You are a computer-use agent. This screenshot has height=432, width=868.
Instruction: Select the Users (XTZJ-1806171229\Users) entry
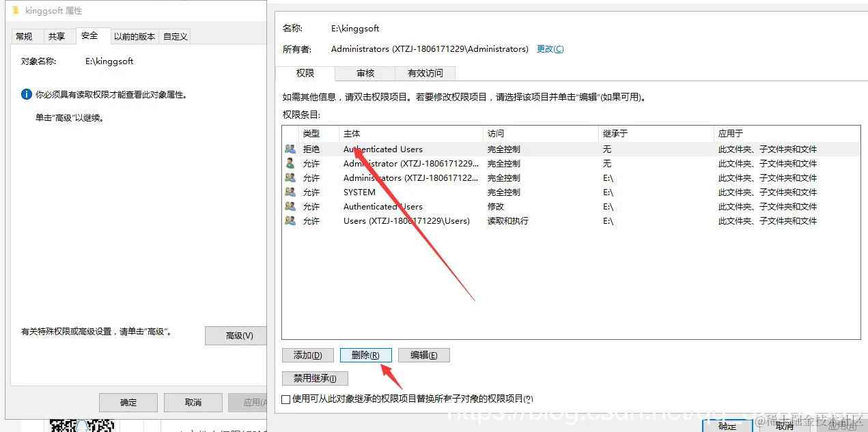pos(406,220)
